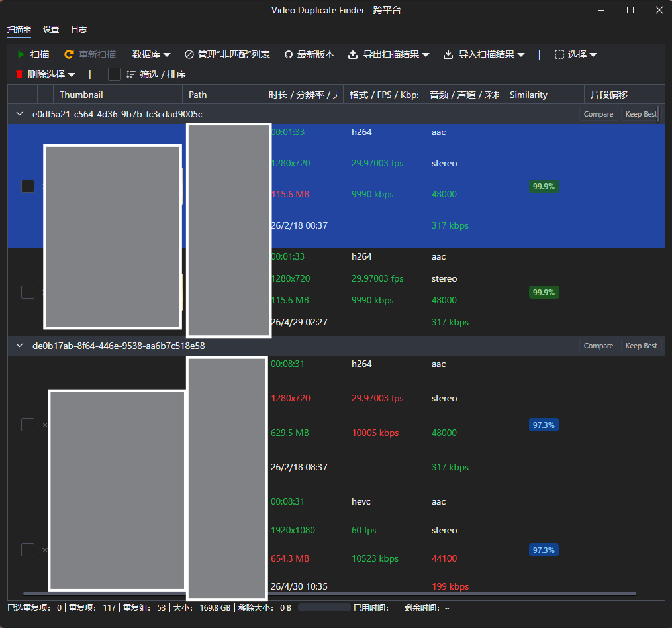Click the filter / sort icon
The image size is (672, 628).
coord(130,74)
